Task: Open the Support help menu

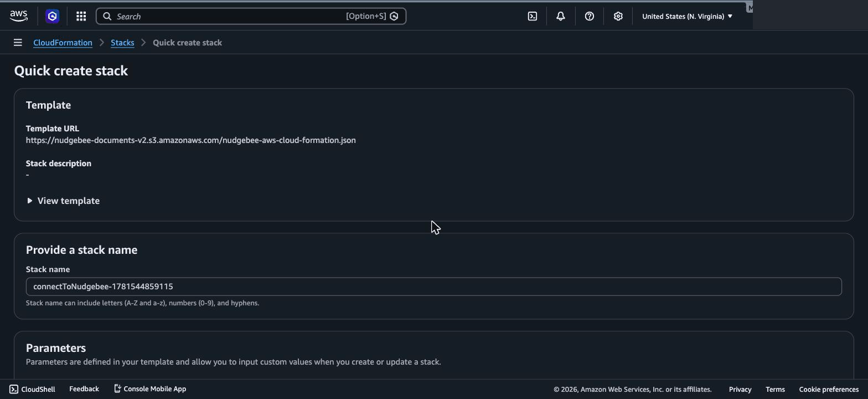Action: pos(589,16)
